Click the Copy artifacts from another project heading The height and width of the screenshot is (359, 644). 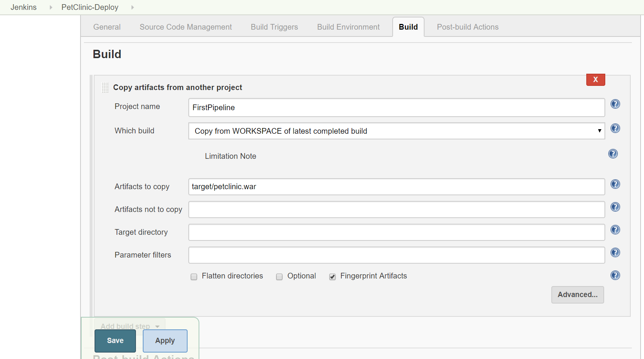coord(178,87)
